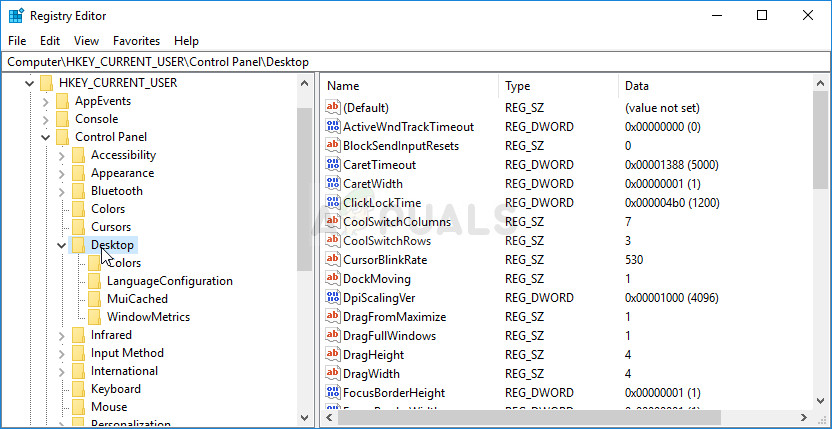Open the Edit menu
Image resolution: width=832 pixels, height=429 pixels.
point(50,41)
